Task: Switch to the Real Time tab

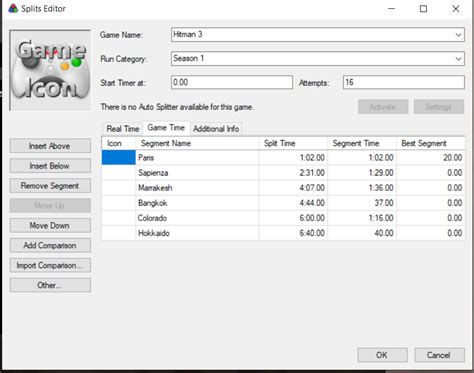Action: (123, 129)
